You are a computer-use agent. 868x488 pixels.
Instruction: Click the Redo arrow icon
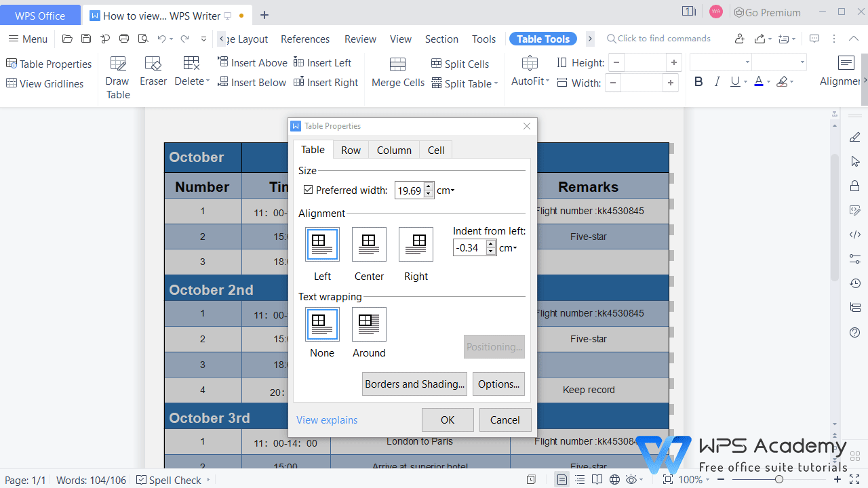(x=184, y=39)
